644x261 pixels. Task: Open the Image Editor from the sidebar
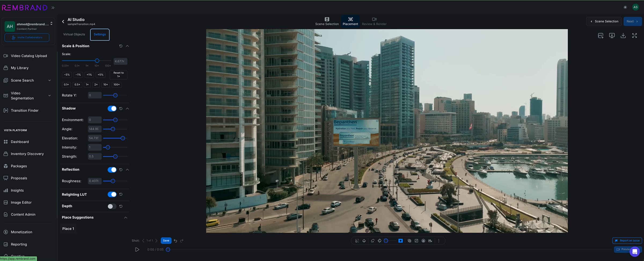[x=21, y=202]
